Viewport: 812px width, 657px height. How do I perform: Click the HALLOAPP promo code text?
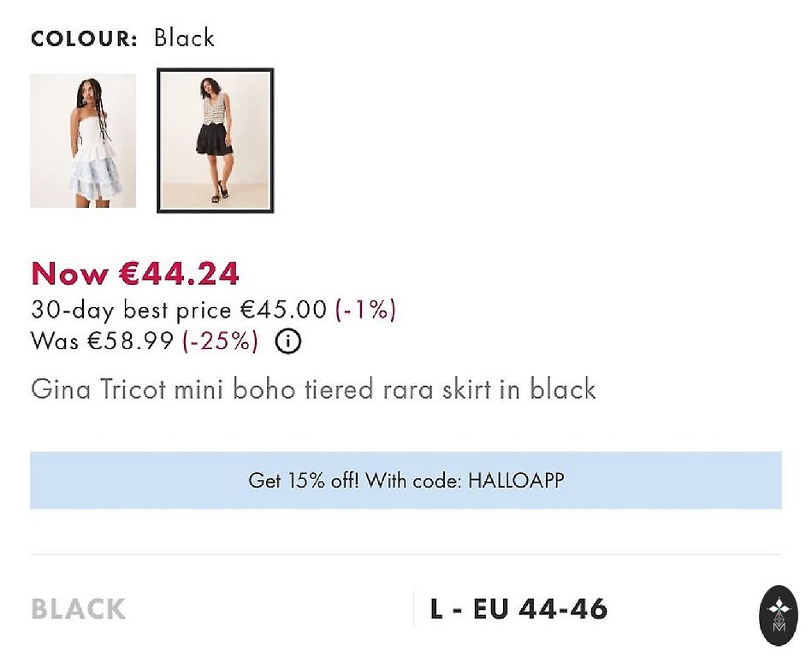(516, 480)
